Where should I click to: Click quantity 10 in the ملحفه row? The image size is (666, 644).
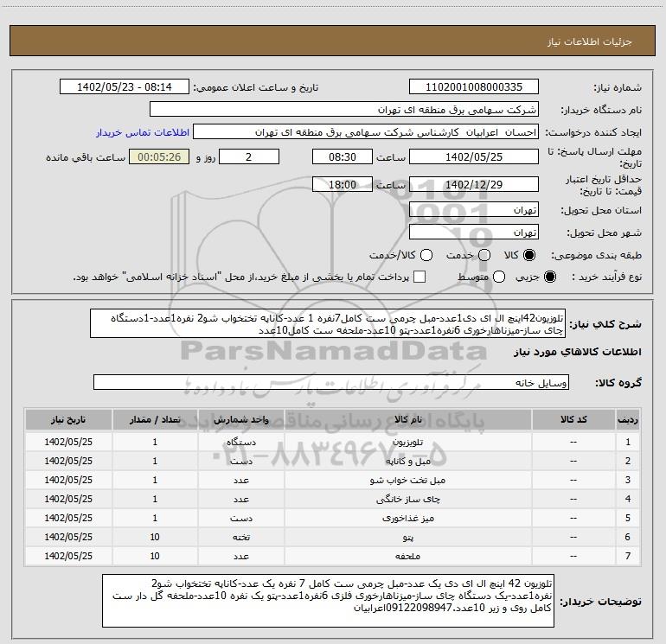click(155, 556)
